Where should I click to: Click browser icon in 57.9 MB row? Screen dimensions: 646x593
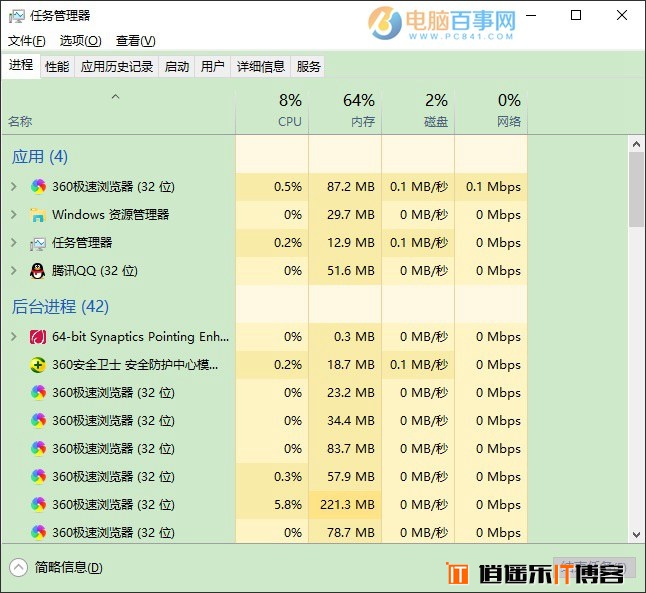click(x=38, y=477)
